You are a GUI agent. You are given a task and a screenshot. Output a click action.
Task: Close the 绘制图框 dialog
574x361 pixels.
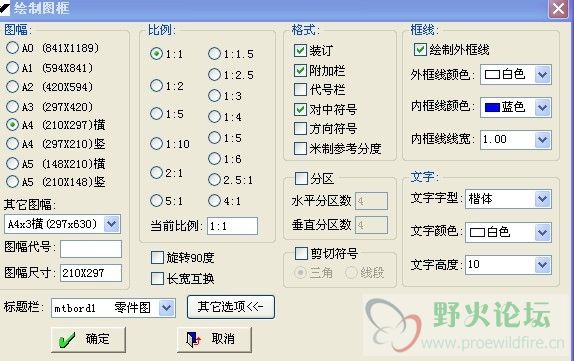click(558, 8)
